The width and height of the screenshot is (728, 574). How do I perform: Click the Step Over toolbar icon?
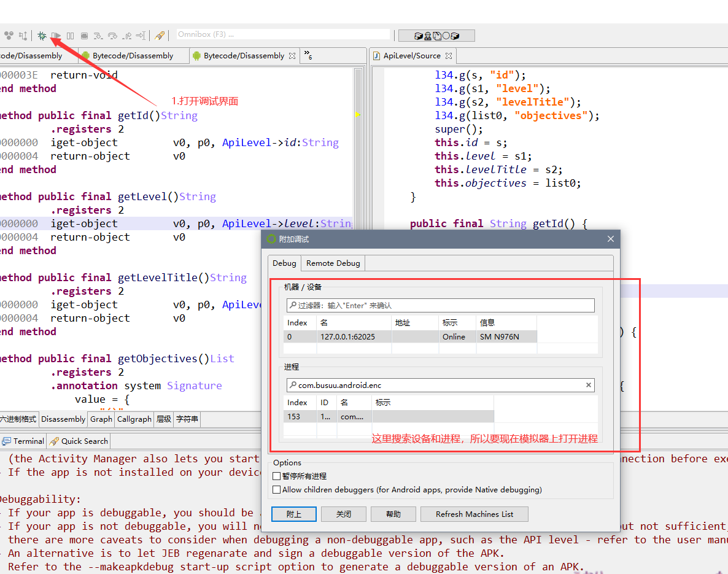tap(112, 36)
